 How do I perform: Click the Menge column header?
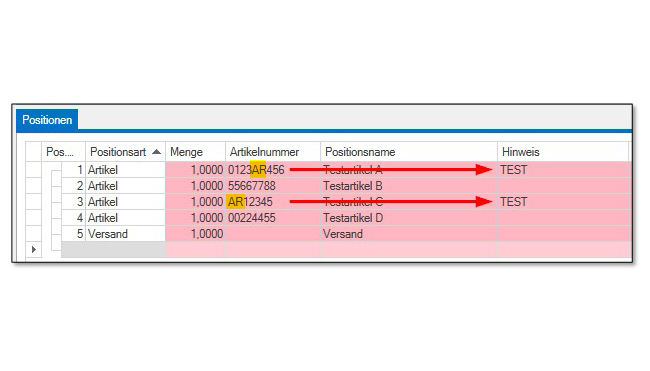point(195,152)
